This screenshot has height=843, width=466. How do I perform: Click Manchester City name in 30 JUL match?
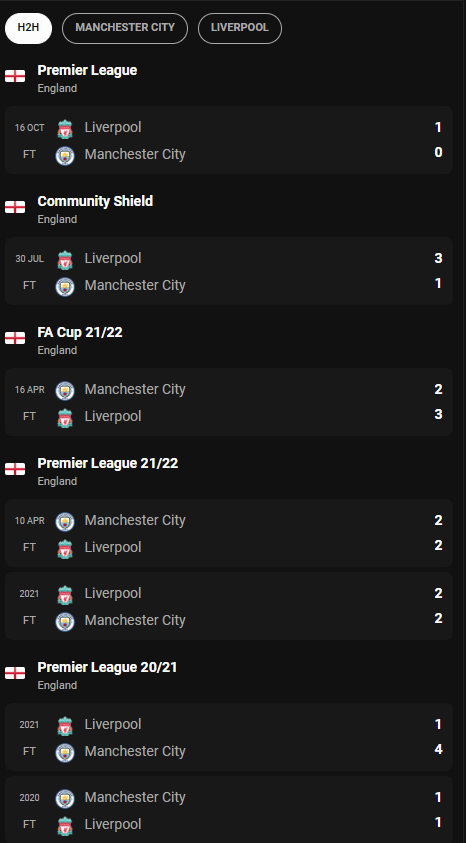point(135,285)
